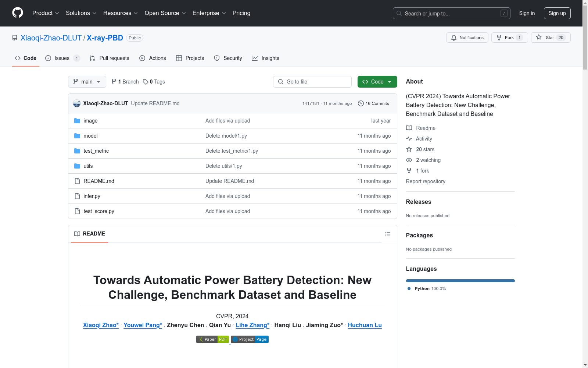Click the Xiaoqi-Zhao-DLUT avatar image
Viewport: 588px width, 368px height.
(77, 103)
